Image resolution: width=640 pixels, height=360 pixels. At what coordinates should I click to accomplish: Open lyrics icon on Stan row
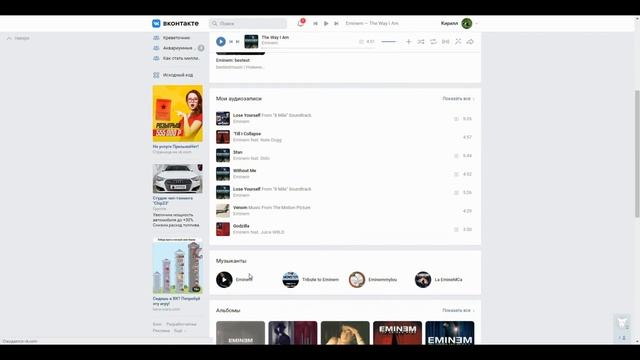click(x=456, y=156)
